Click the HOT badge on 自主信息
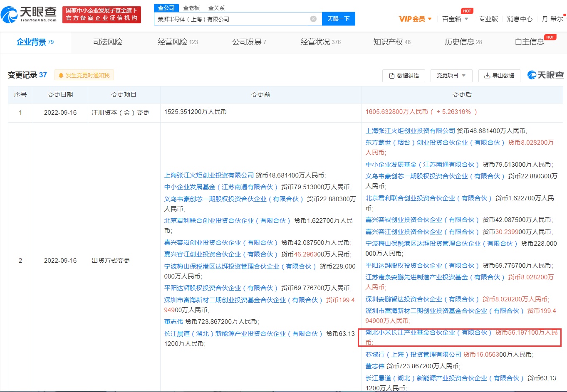The width and height of the screenshot is (567, 392). [550, 37]
